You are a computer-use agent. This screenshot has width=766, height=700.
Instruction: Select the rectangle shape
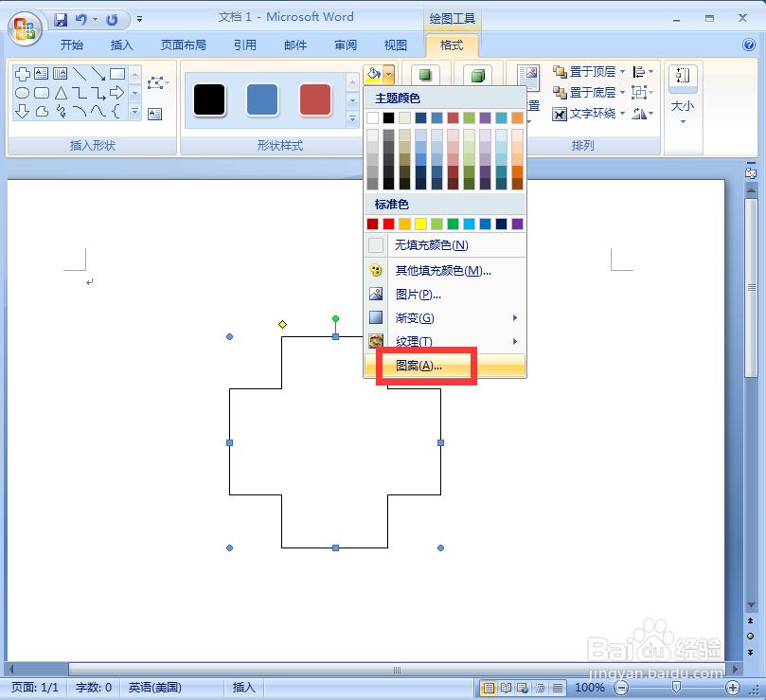pyautogui.click(x=117, y=74)
